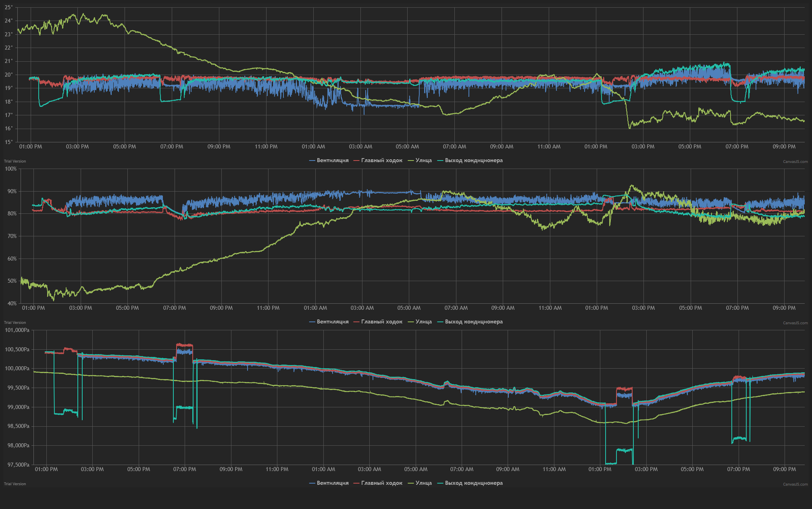Click the 20° axis label

9,75
